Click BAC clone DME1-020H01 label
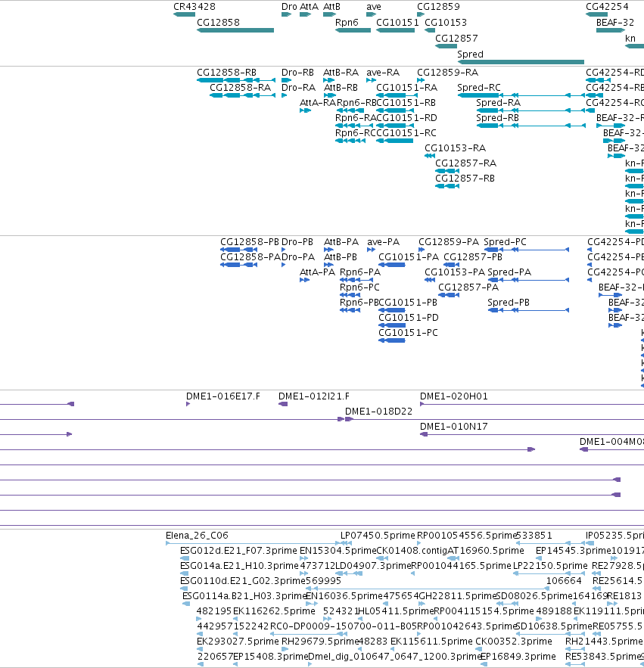 click(453, 396)
